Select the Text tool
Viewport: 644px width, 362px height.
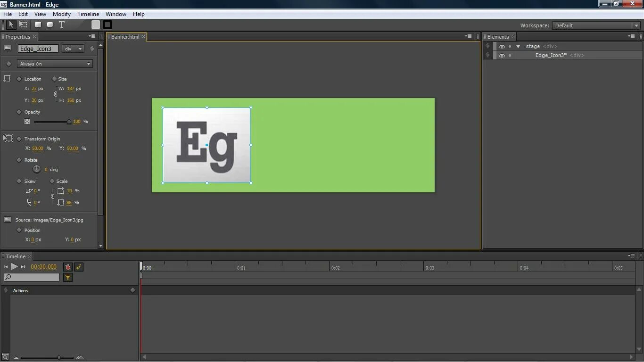(61, 25)
